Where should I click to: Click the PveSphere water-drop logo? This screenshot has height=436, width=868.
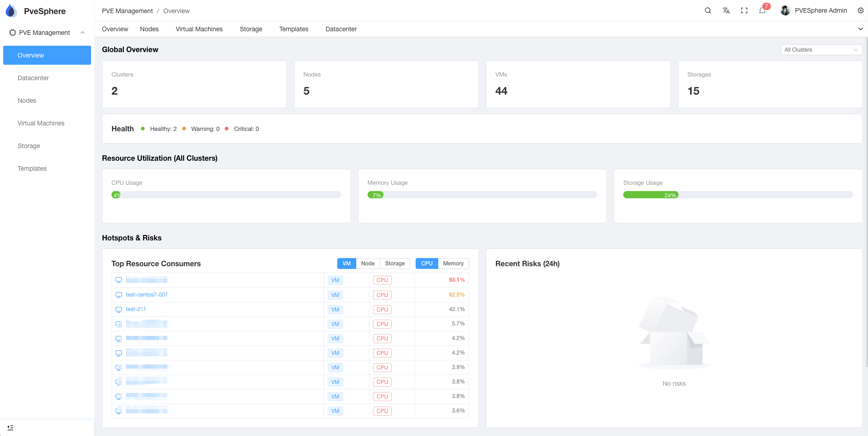(10, 10)
